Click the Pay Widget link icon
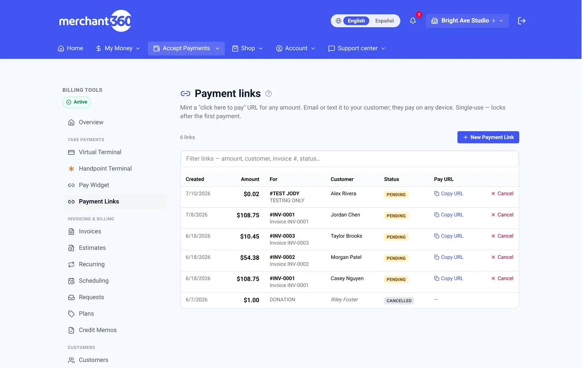Image resolution: width=588 pixels, height=368 pixels. tap(71, 185)
